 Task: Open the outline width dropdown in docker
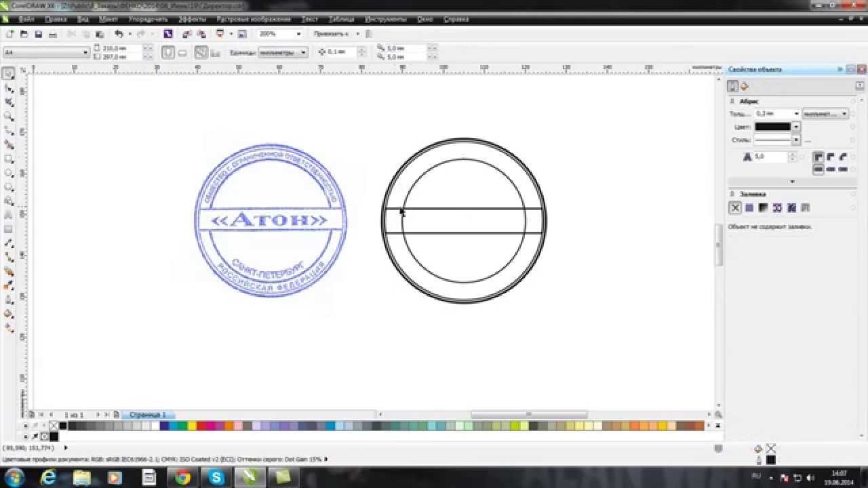click(x=796, y=114)
